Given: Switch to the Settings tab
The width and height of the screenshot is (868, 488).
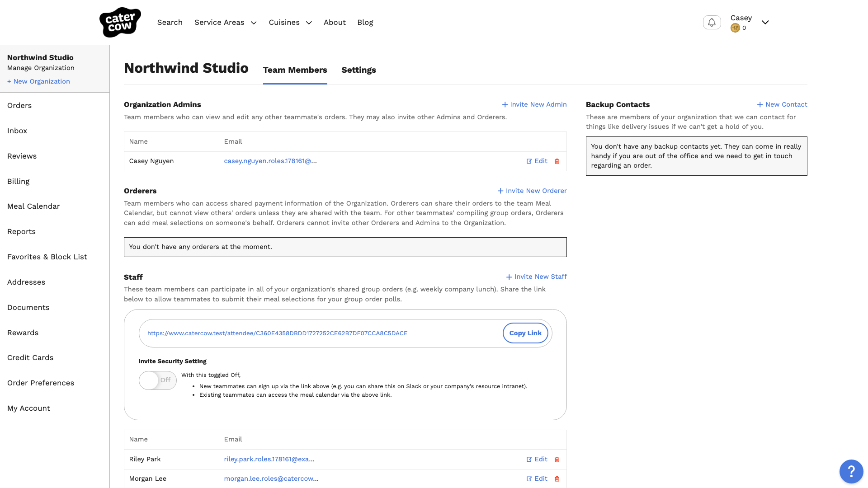Looking at the screenshot, I should click(359, 70).
